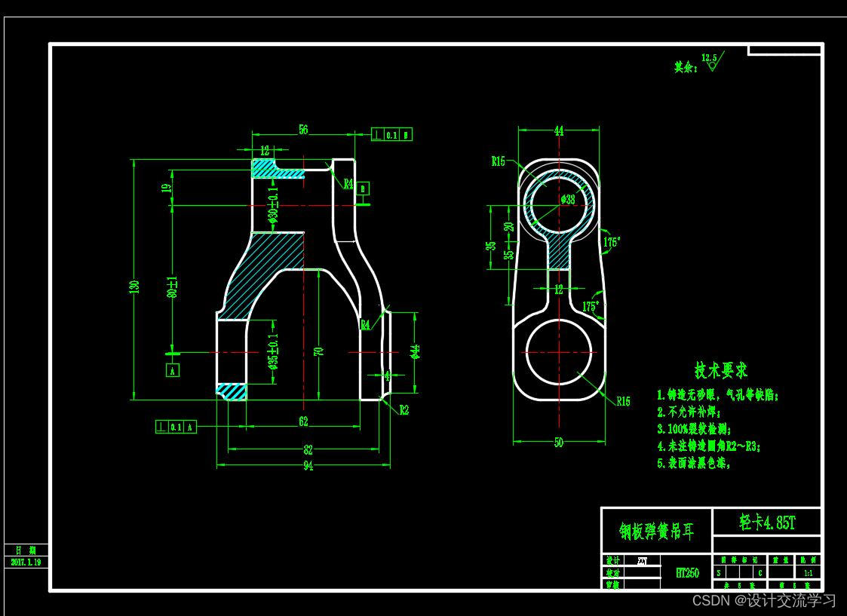Select the 44 dimension in side view
This screenshot has width=847, height=616.
pos(559,130)
